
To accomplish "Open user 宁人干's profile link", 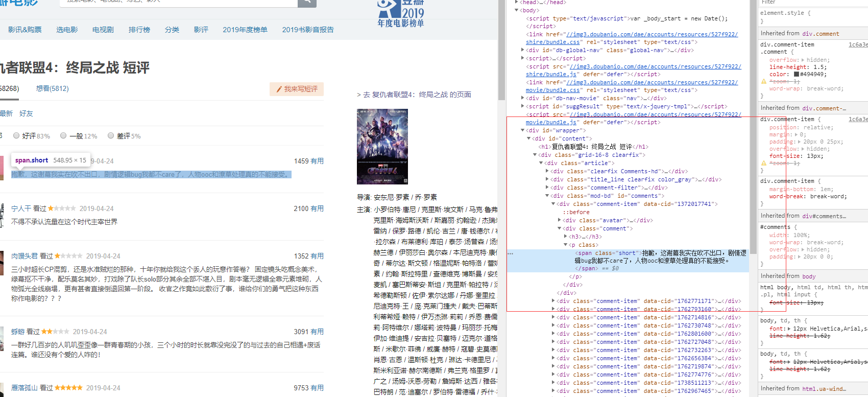I will [21, 208].
